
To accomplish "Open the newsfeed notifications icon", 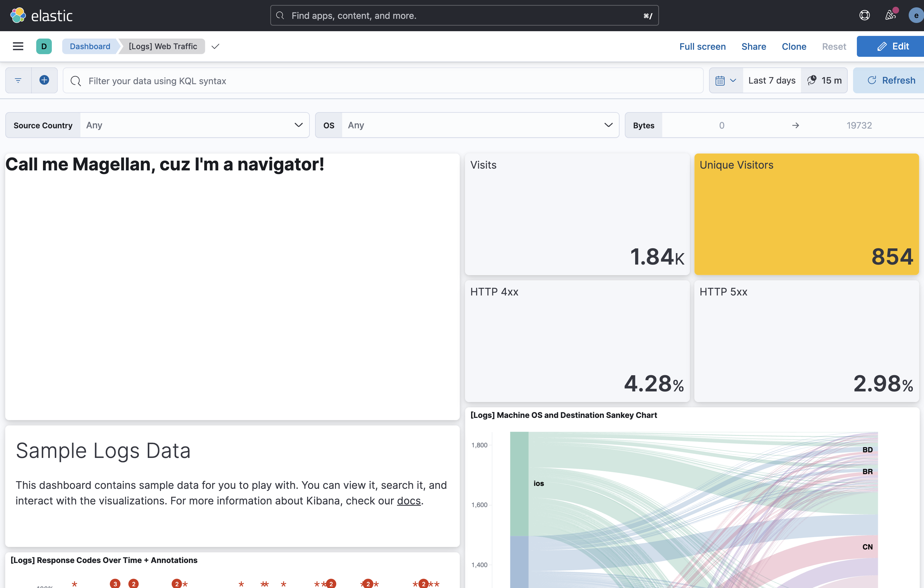I will [890, 15].
